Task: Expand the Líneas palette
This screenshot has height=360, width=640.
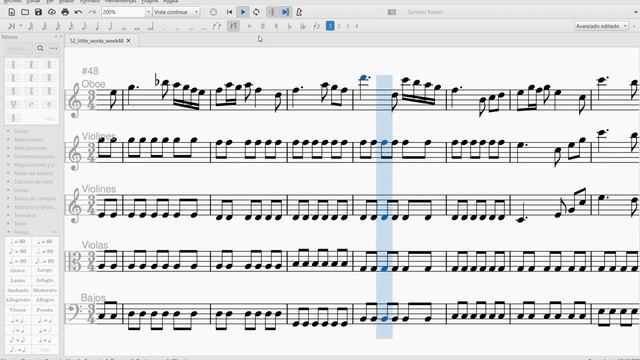Action: tap(20, 190)
